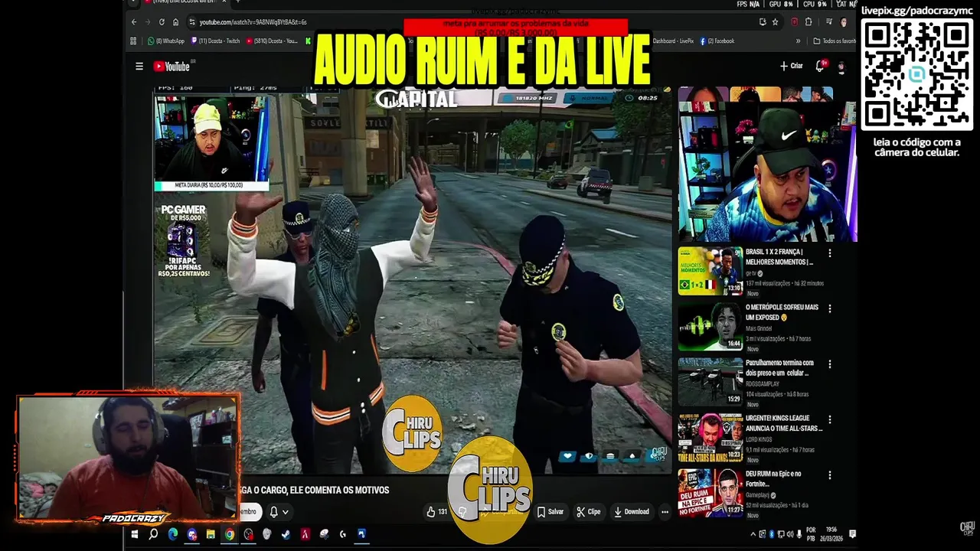The width and height of the screenshot is (980, 551).
Task: Open the Dcosta - Twitch bookmark
Action: [x=216, y=41]
